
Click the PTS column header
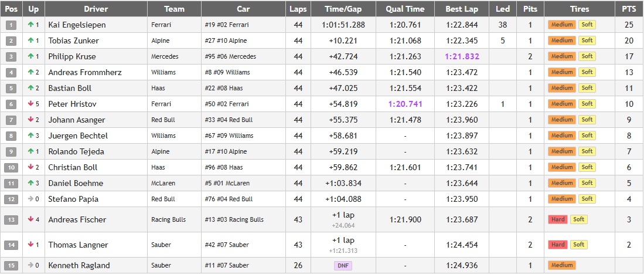click(x=629, y=9)
